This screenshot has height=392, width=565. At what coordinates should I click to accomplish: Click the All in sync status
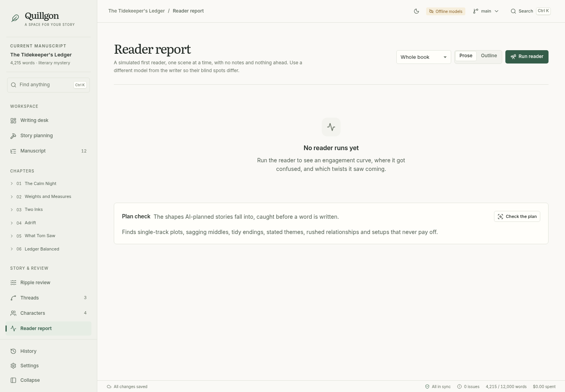point(438,387)
